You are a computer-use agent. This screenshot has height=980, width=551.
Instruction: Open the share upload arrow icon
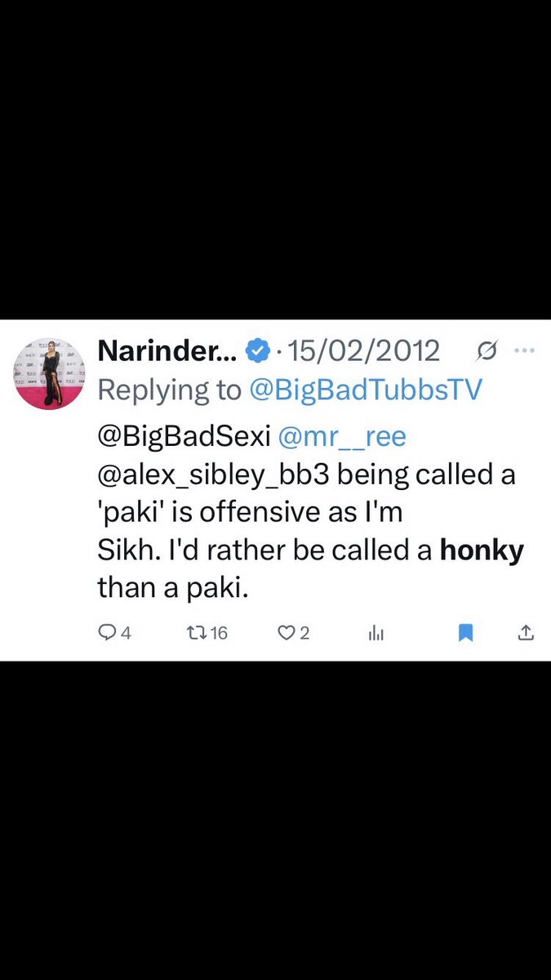[527, 632]
